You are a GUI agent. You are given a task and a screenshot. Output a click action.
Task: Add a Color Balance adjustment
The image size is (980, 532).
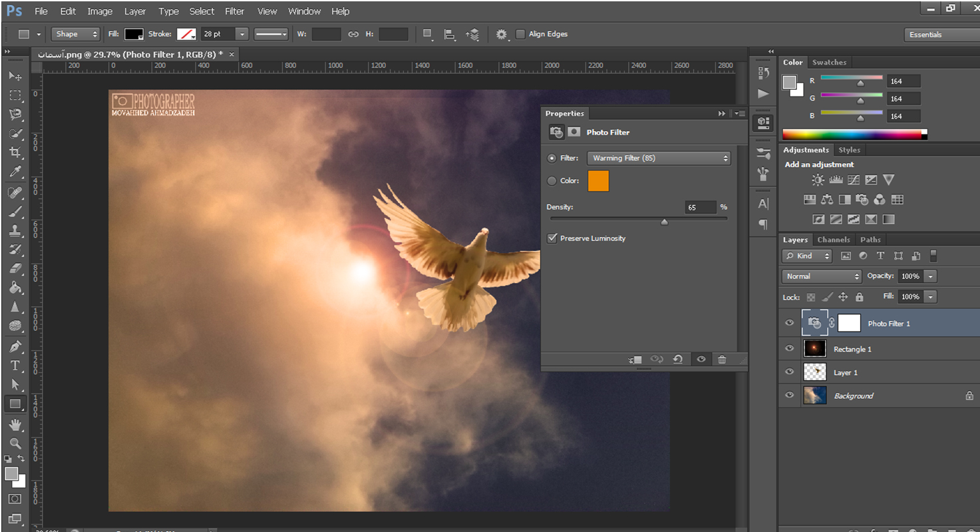[x=827, y=199]
